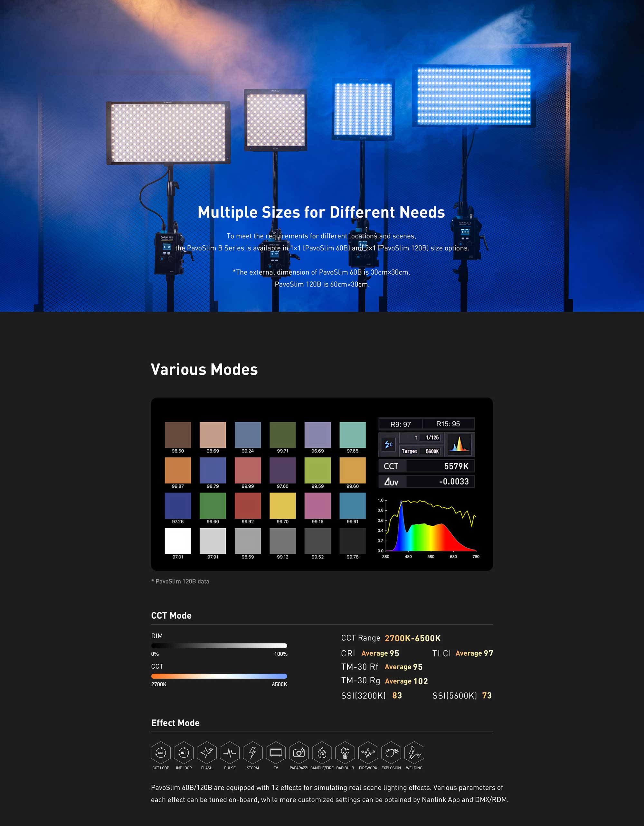Click the olive green swatch labeled 99.71
The height and width of the screenshot is (826, 644).
click(x=283, y=435)
